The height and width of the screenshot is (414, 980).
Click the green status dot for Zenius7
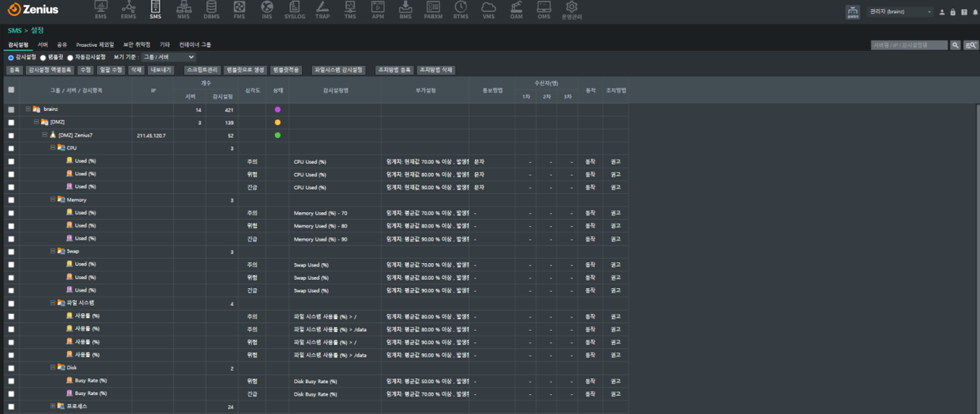point(277,136)
